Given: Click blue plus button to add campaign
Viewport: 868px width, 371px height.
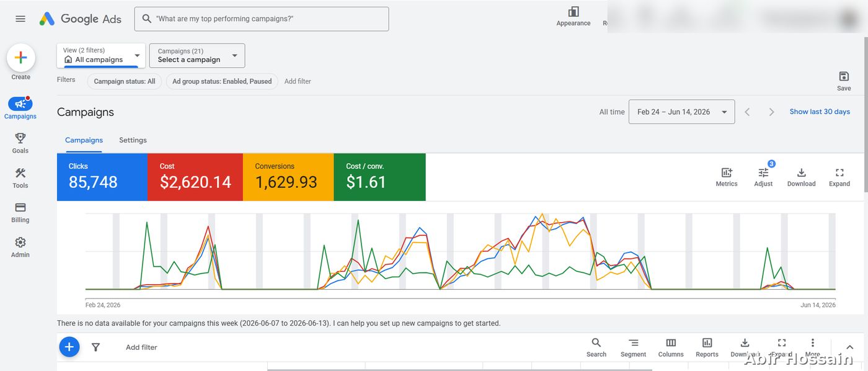Looking at the screenshot, I should [x=69, y=347].
